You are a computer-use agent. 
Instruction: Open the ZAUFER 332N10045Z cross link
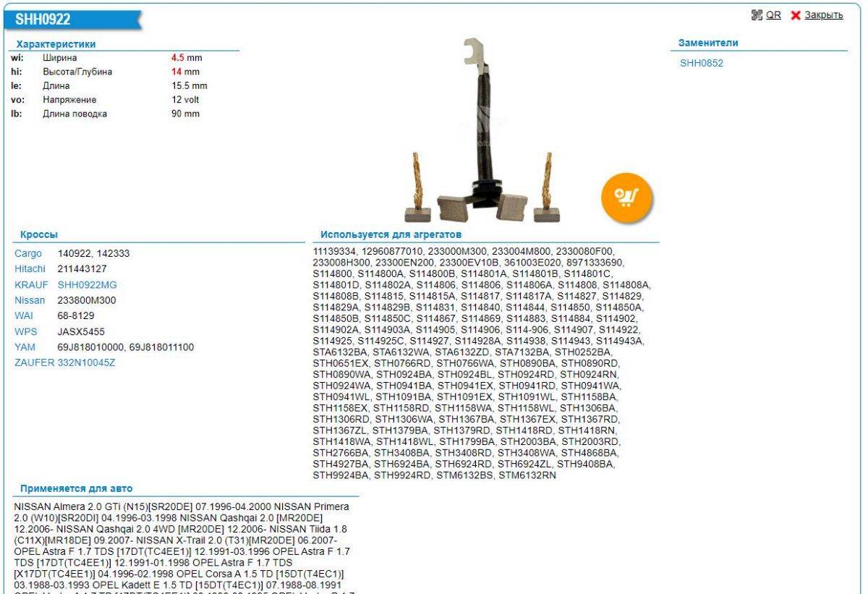(x=64, y=362)
